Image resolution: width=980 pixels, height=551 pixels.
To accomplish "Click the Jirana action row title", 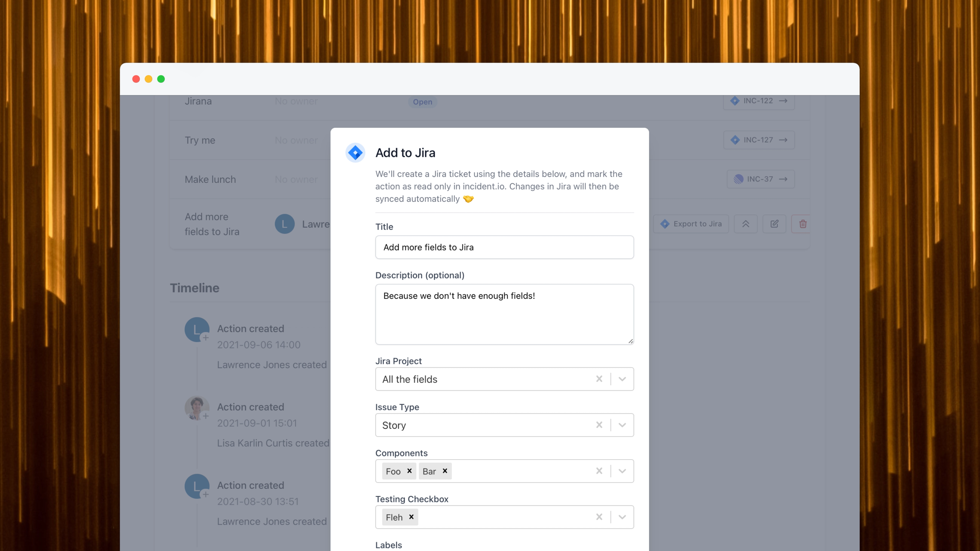I will (x=198, y=101).
